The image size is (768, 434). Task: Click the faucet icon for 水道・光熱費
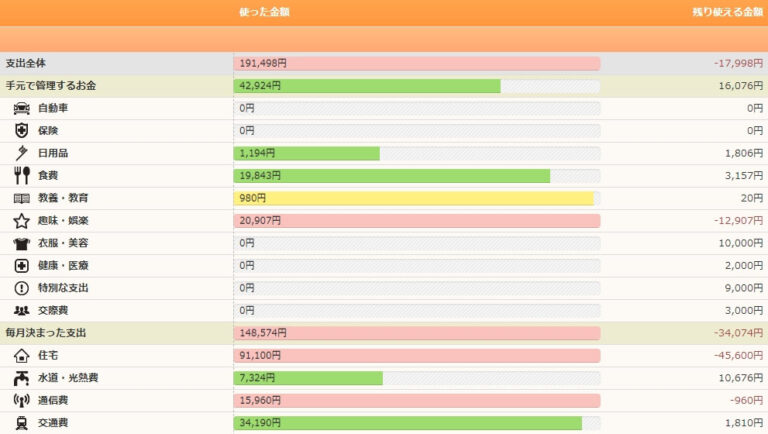22,378
